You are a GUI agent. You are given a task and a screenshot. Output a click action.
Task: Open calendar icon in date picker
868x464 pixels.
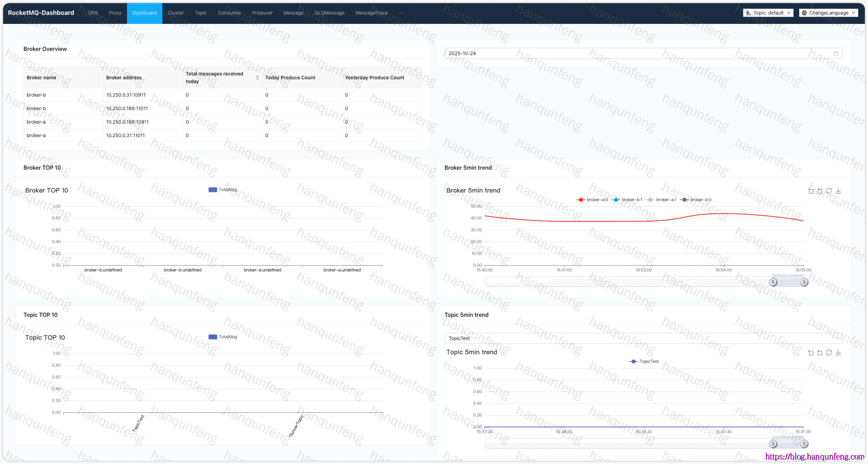pos(836,53)
